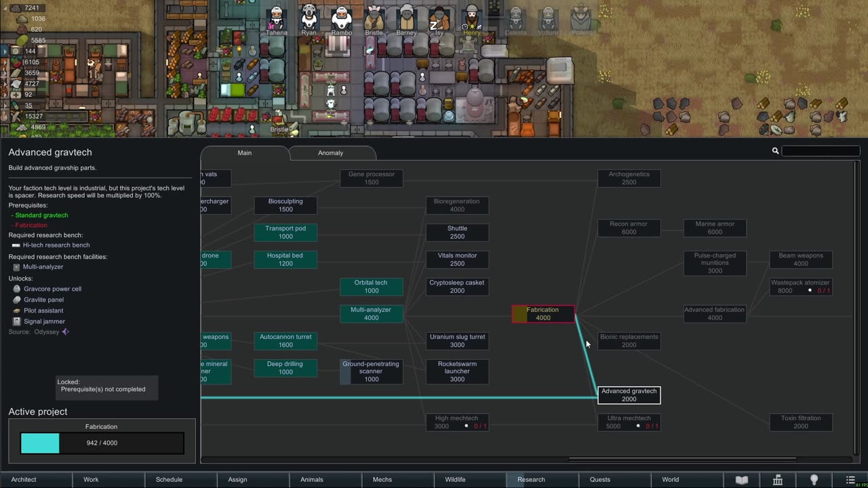Select the Multi-analyzer research node

click(372, 314)
